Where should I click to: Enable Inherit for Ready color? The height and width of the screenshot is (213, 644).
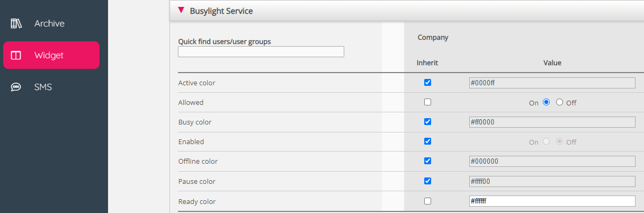[x=427, y=201]
